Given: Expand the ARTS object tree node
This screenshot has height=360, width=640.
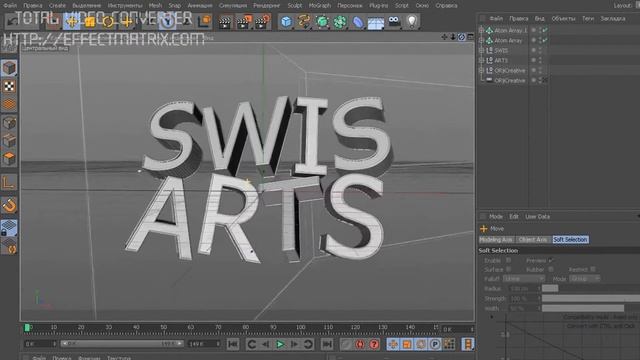Looking at the screenshot, I should (481, 60).
